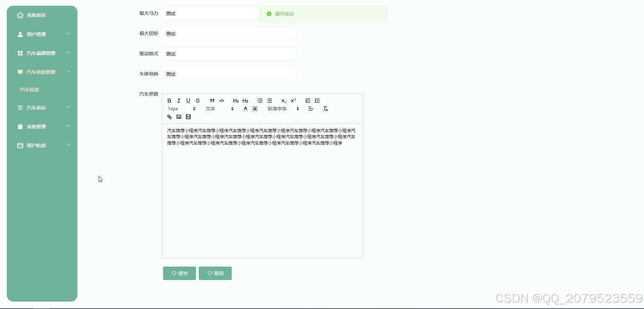Click the home icon beside 系统首页

click(20, 15)
